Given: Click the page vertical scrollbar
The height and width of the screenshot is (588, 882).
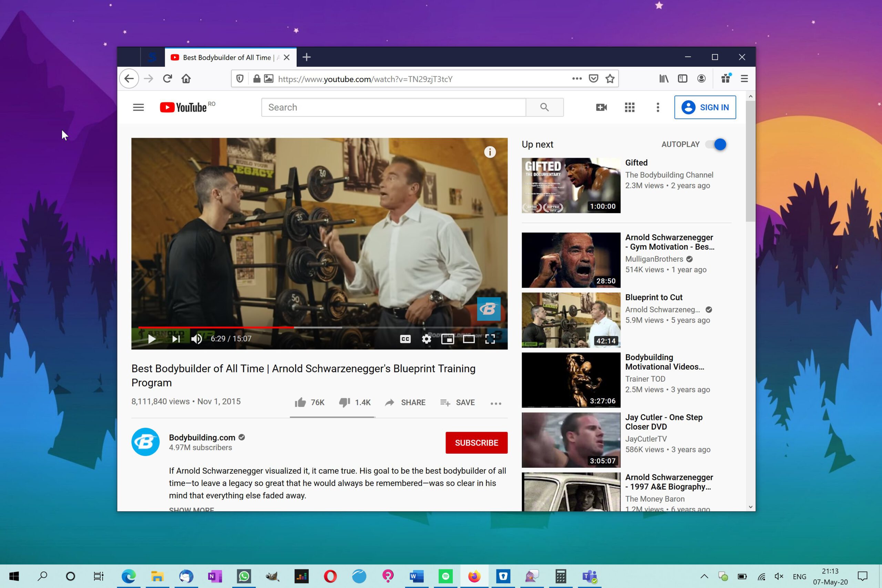Looking at the screenshot, I should tap(750, 161).
